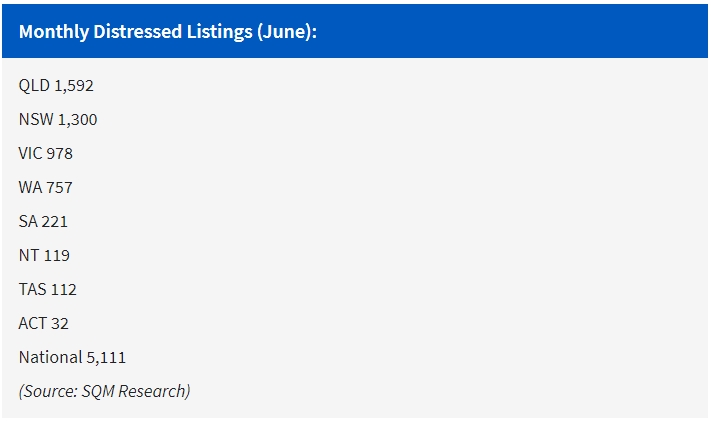Image resolution: width=711 pixels, height=425 pixels.
Task: Click the WA state label
Action: pos(30,188)
